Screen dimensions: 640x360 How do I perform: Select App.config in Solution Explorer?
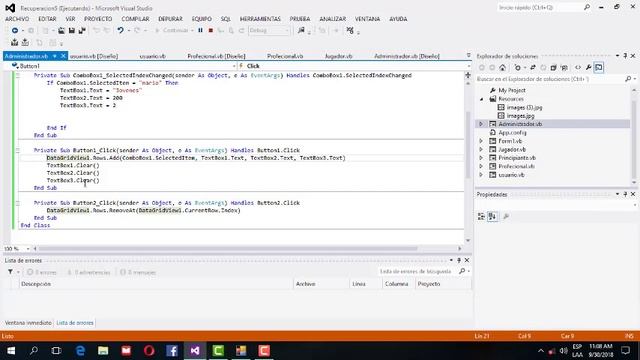click(x=512, y=133)
